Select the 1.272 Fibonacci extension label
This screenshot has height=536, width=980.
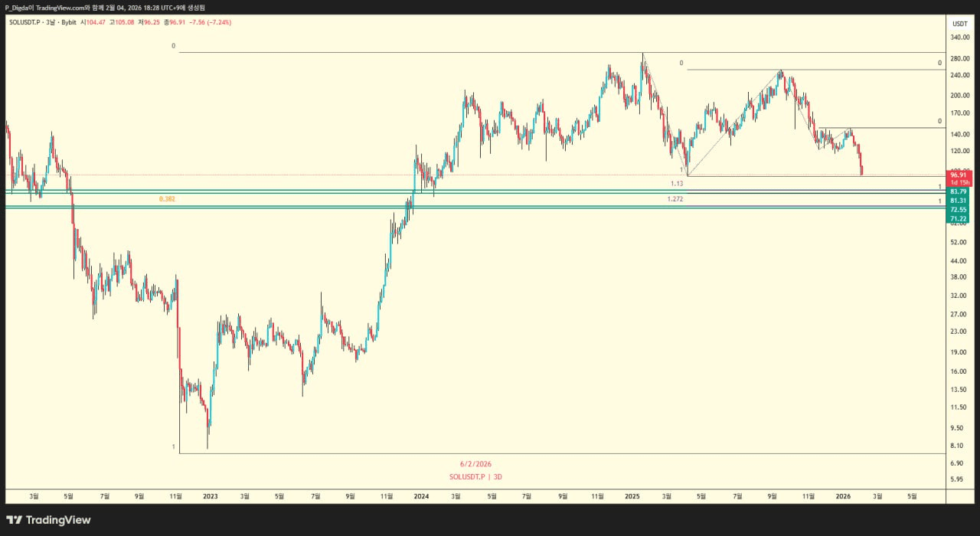click(675, 199)
